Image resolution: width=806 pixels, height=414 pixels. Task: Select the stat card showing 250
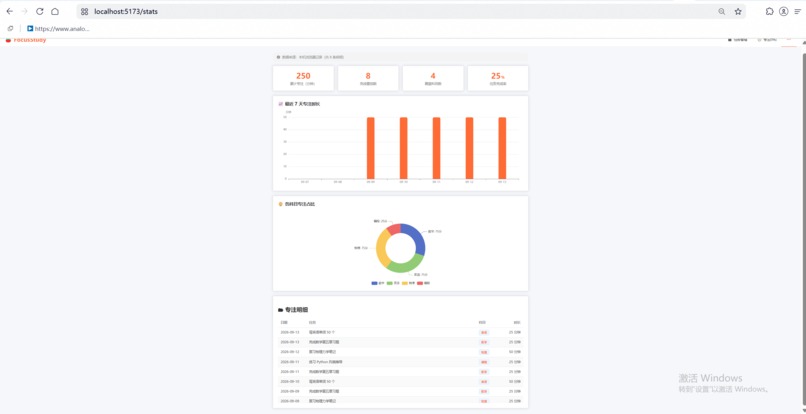click(x=303, y=78)
